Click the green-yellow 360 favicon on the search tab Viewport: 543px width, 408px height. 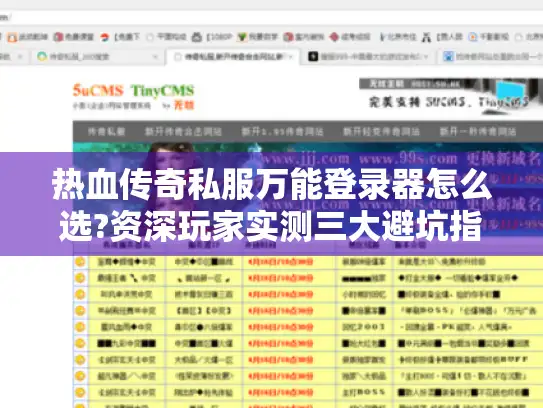coord(42,56)
